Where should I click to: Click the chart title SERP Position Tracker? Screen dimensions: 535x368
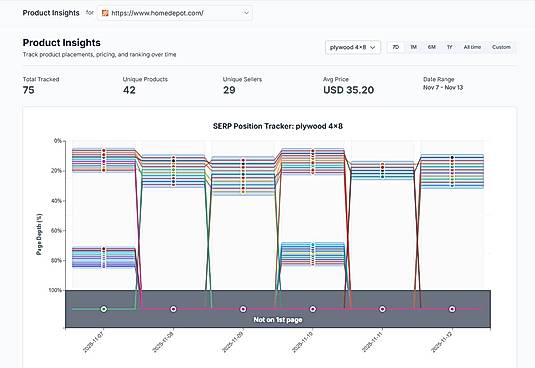(278, 126)
